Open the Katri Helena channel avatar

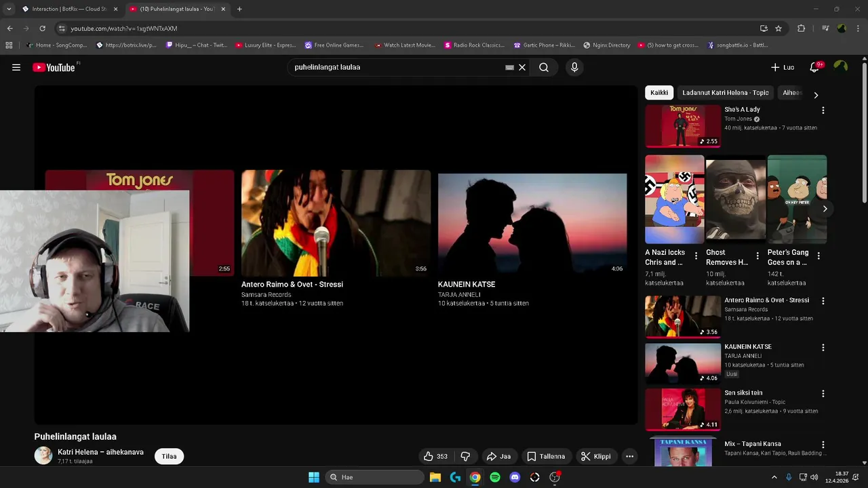[43, 455]
